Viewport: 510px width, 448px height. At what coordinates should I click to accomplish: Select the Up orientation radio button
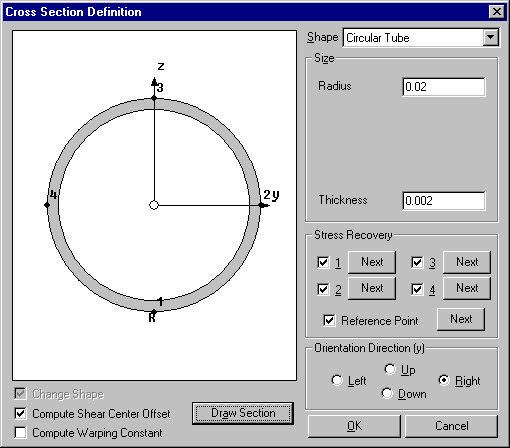(390, 369)
